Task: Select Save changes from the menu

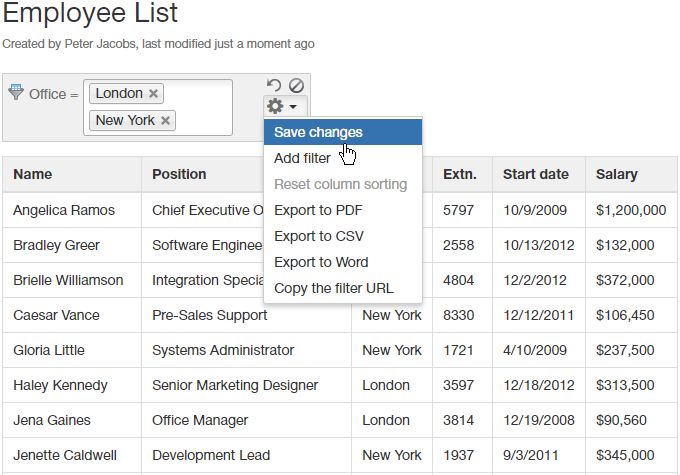Action: click(x=318, y=132)
